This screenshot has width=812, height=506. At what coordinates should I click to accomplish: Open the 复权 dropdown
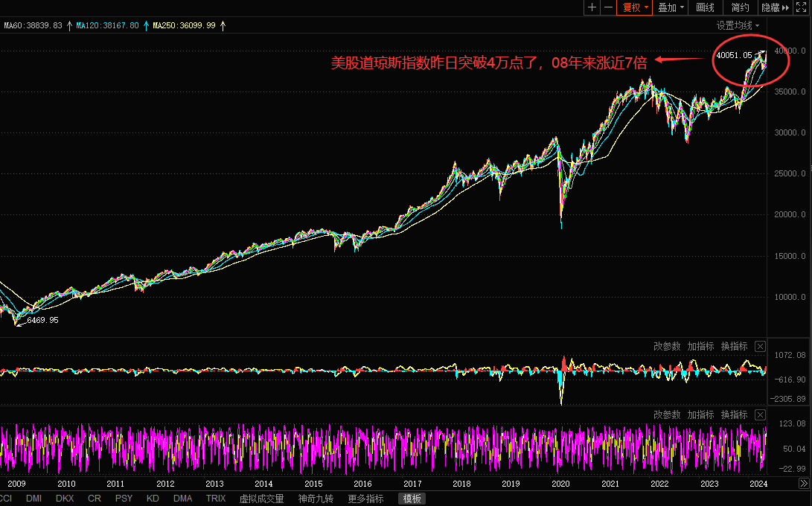635,7
